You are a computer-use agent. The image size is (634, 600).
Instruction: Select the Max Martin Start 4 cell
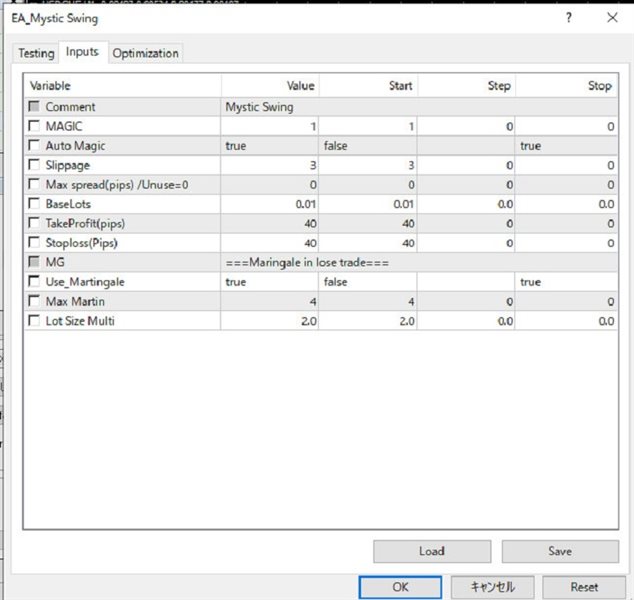[x=368, y=301]
